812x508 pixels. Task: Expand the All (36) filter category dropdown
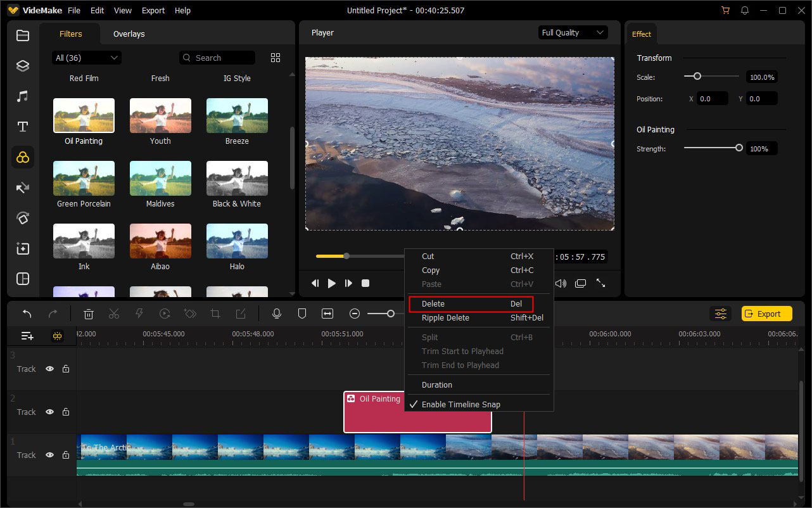coord(87,58)
